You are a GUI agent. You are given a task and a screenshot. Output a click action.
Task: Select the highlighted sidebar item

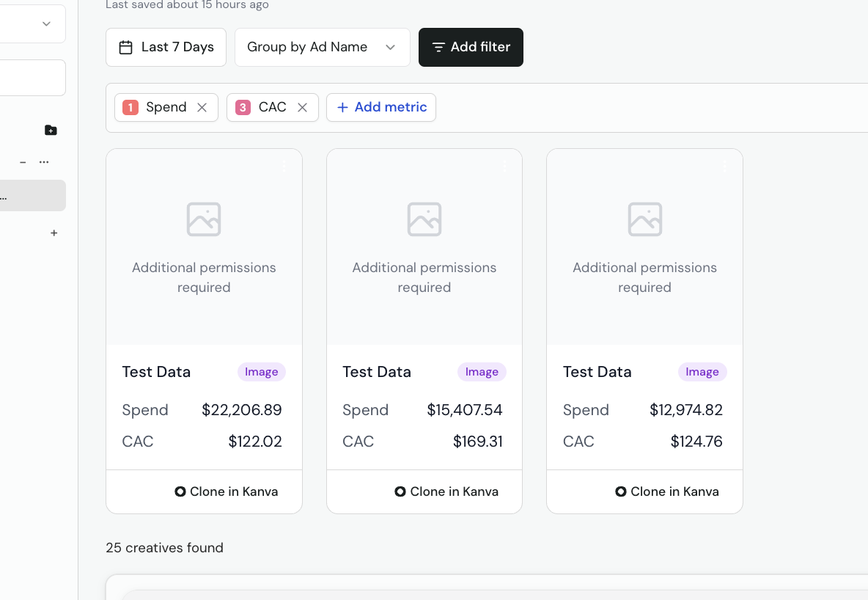click(x=33, y=196)
